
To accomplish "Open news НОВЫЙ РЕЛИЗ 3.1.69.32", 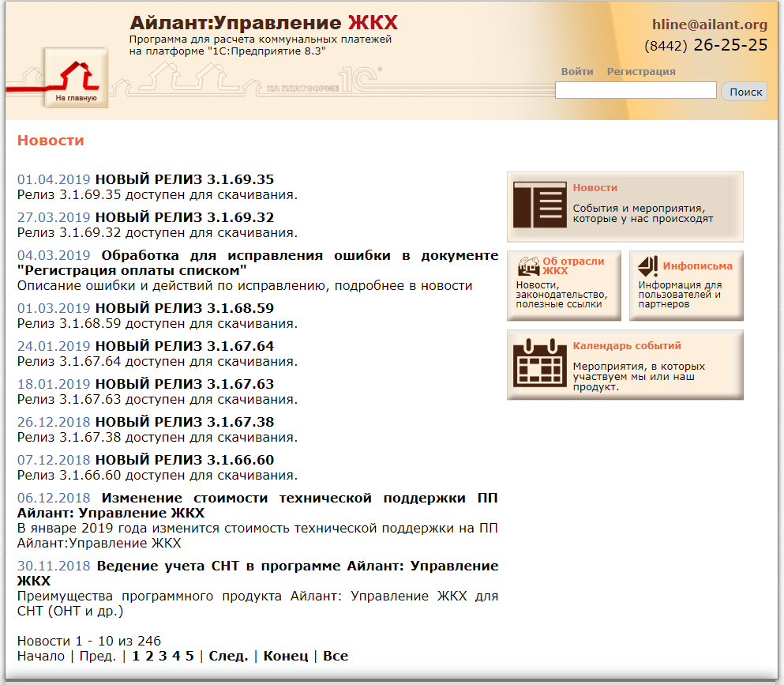I will (185, 217).
